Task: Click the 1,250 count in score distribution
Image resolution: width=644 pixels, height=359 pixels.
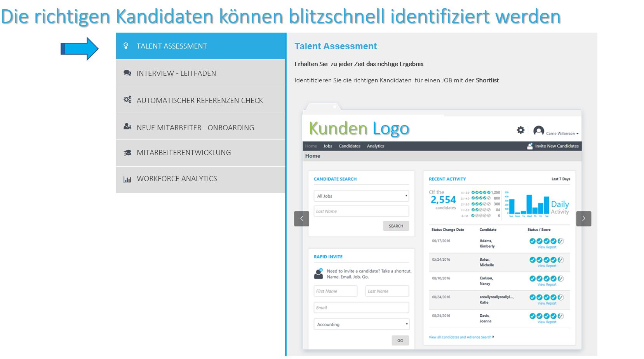Action: (496, 192)
